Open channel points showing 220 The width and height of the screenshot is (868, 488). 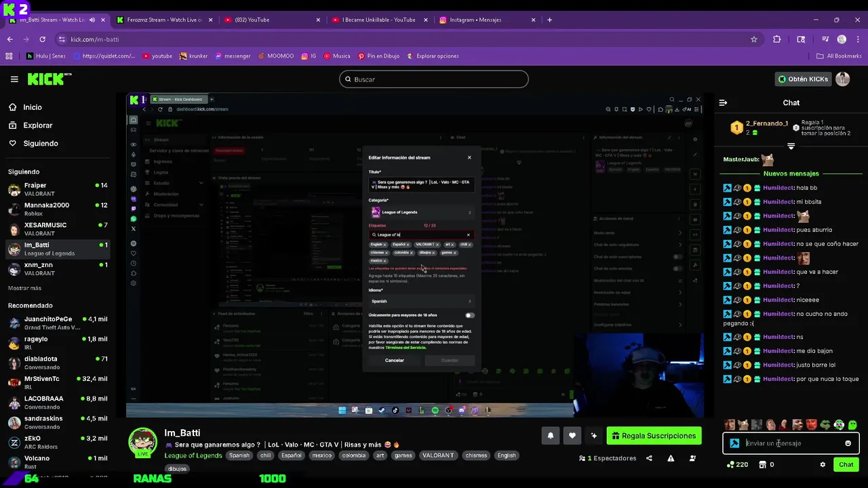pos(737,464)
